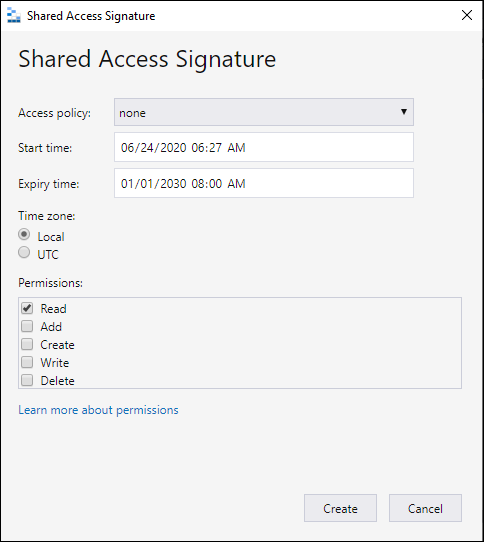Click the Create button
The height and width of the screenshot is (542, 484).
pos(340,508)
